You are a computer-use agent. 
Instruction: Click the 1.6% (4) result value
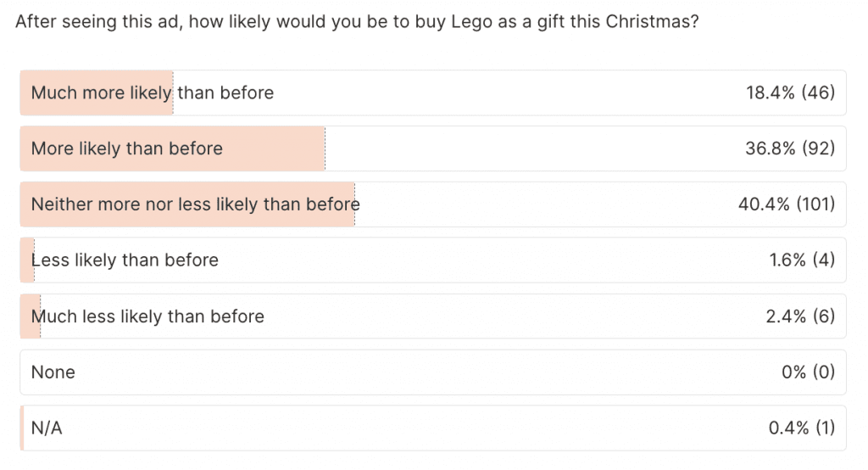coord(802,260)
